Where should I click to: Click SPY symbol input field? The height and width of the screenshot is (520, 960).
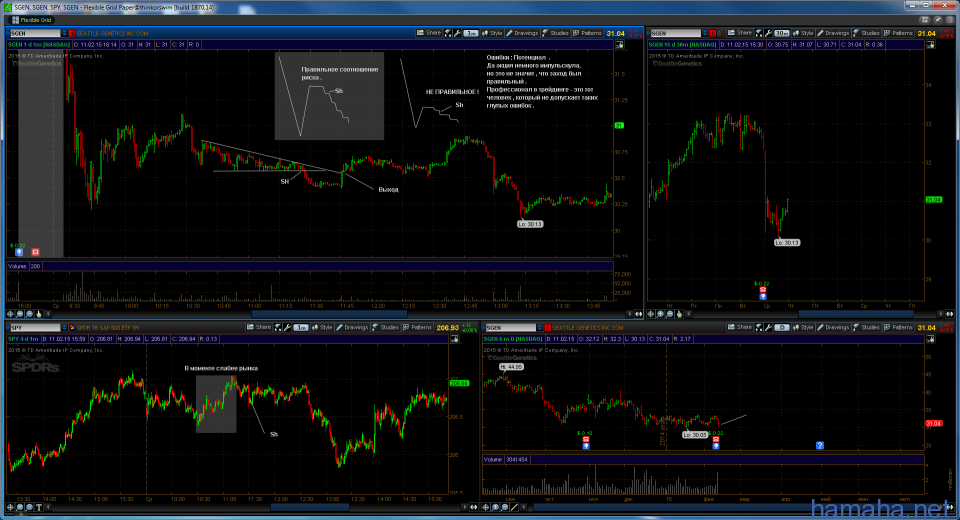36,328
